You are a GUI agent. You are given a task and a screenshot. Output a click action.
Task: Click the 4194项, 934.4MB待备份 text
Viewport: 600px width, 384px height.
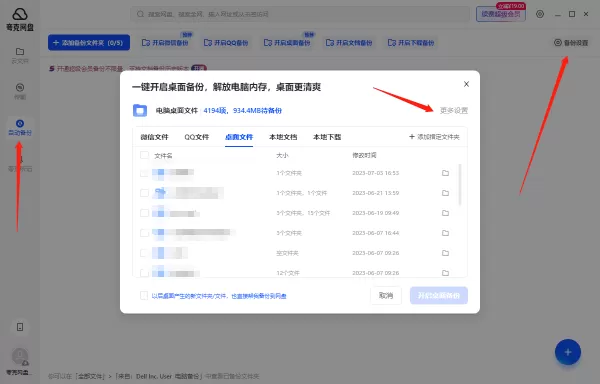tap(243, 111)
